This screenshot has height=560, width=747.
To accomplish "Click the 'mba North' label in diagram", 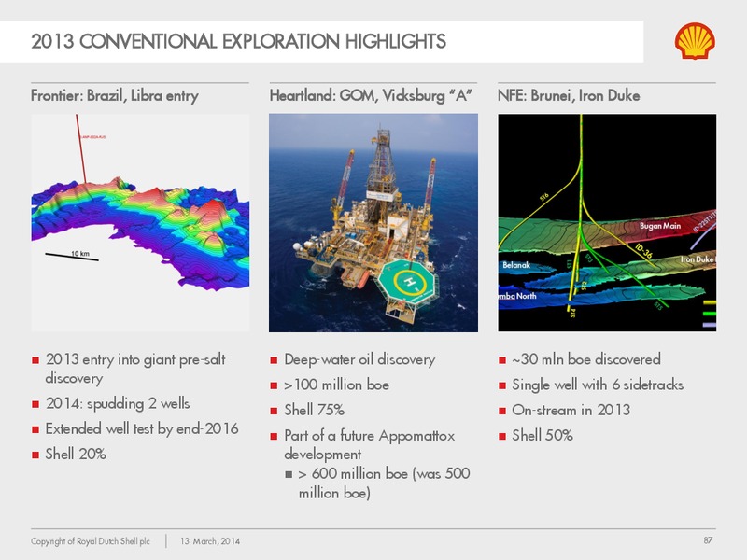I will (517, 296).
